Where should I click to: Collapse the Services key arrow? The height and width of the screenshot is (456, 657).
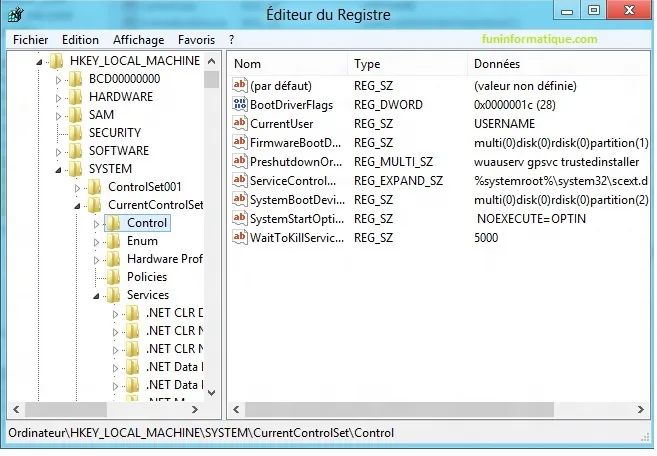coord(96,296)
